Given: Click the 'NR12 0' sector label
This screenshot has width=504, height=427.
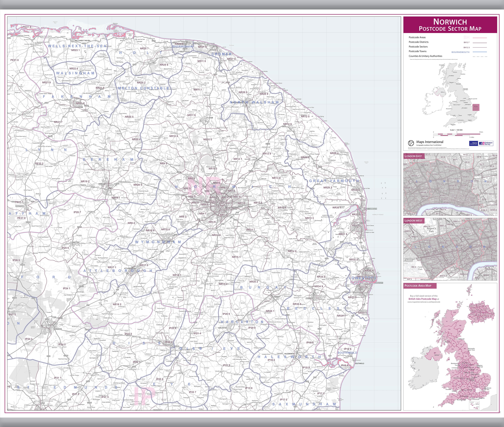Looking at the screenshot, I should coord(305,116).
